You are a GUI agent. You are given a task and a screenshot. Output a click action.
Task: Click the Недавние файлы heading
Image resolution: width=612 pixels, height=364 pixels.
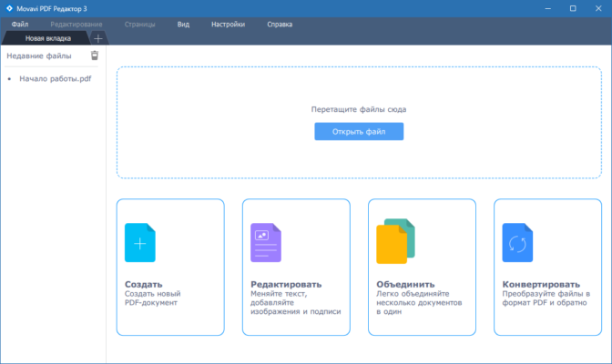[39, 56]
